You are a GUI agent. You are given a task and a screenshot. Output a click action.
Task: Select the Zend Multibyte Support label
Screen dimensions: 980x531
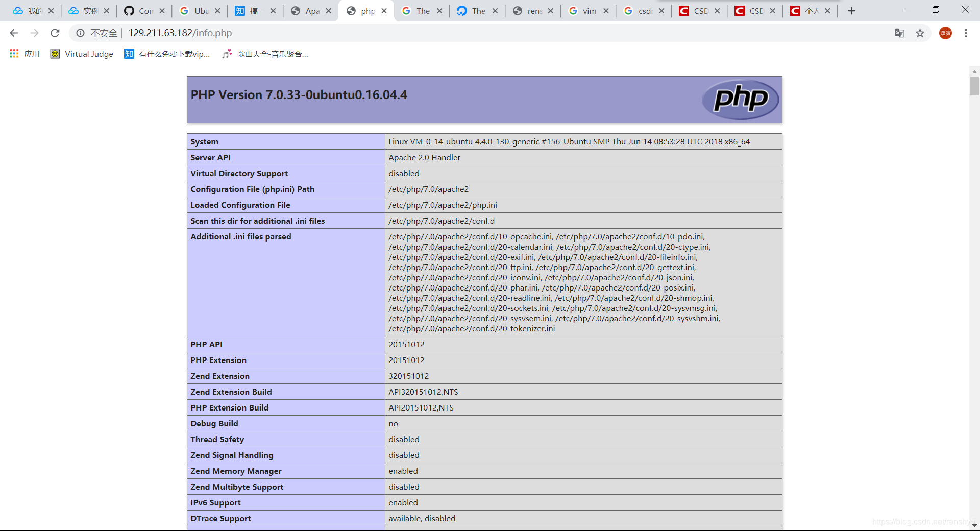tap(237, 487)
